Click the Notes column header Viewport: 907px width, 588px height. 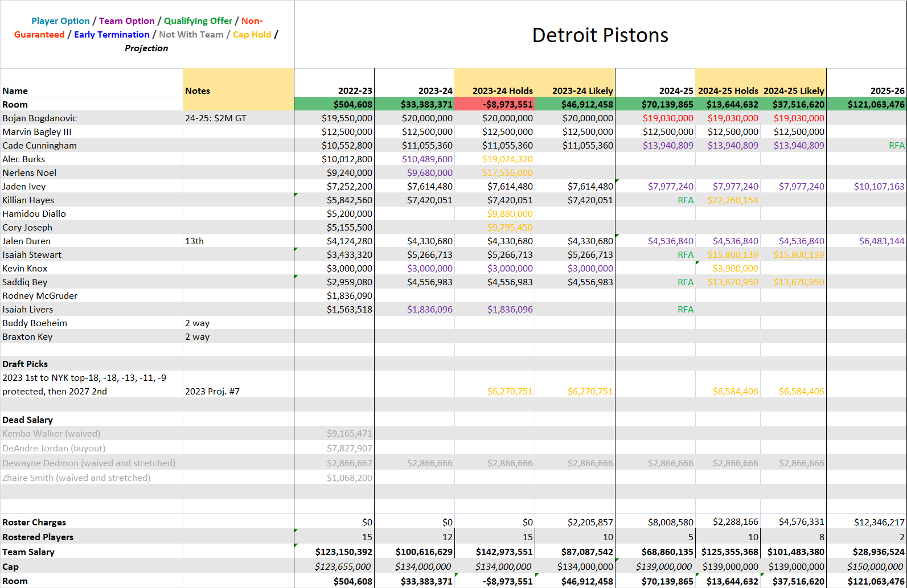pyautogui.click(x=198, y=91)
